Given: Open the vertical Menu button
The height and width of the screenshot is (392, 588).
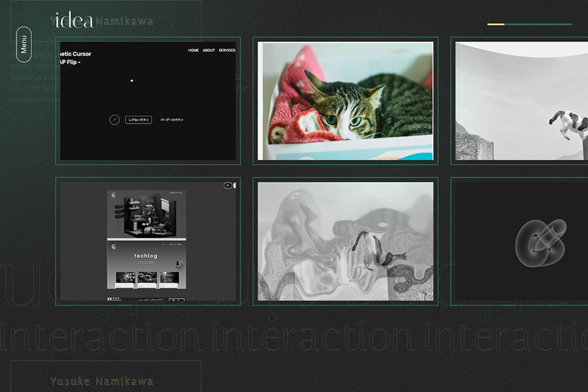Looking at the screenshot, I should (x=24, y=44).
